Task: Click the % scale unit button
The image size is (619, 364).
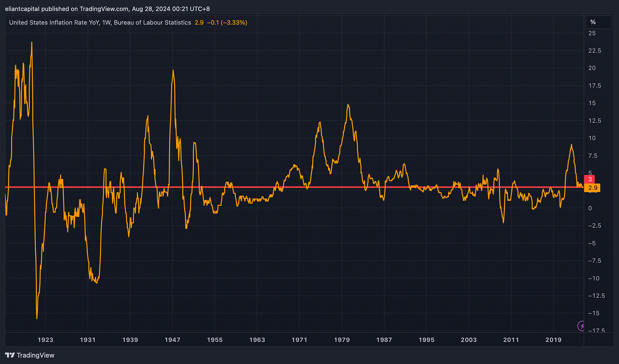Action: (599, 22)
